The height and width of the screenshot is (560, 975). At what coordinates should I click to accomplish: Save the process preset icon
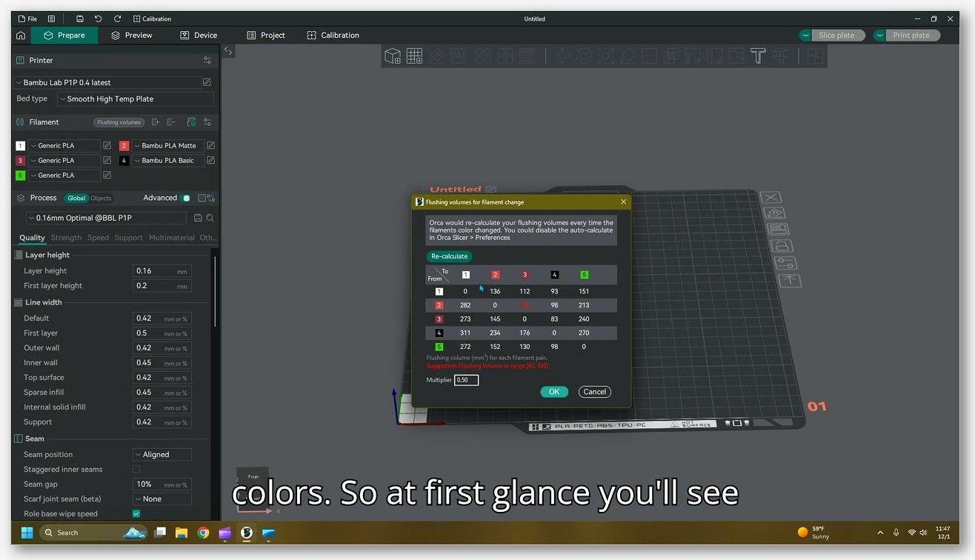click(198, 218)
